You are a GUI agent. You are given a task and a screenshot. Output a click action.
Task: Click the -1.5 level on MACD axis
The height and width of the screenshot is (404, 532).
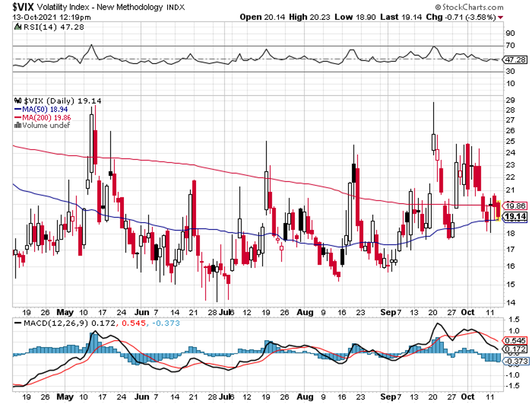pyautogui.click(x=513, y=386)
